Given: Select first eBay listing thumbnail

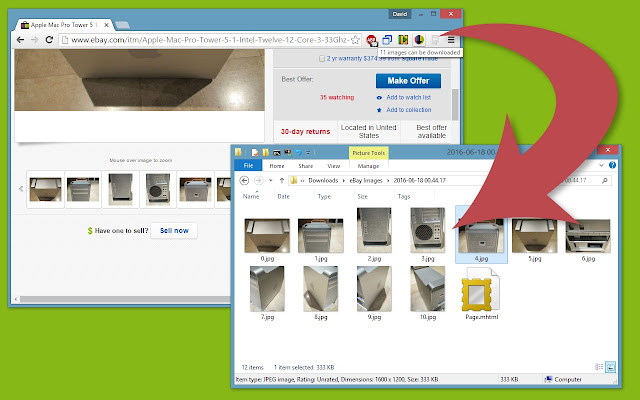Looking at the screenshot, I should click(x=45, y=189).
